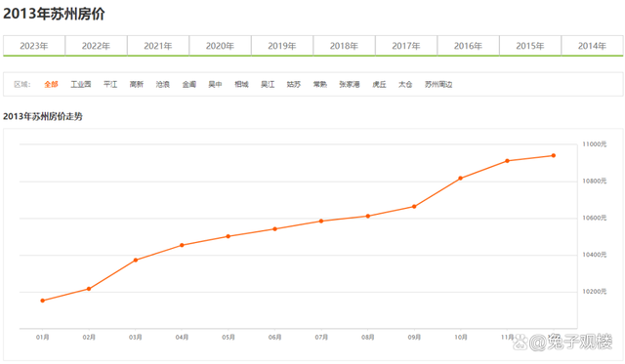Select the 2021年 tab
The width and height of the screenshot is (625, 364).
158,46
